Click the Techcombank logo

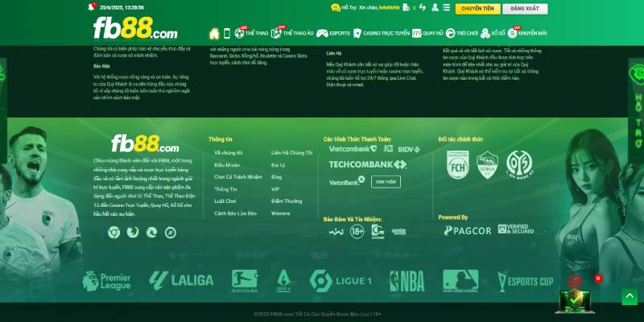pyautogui.click(x=368, y=165)
